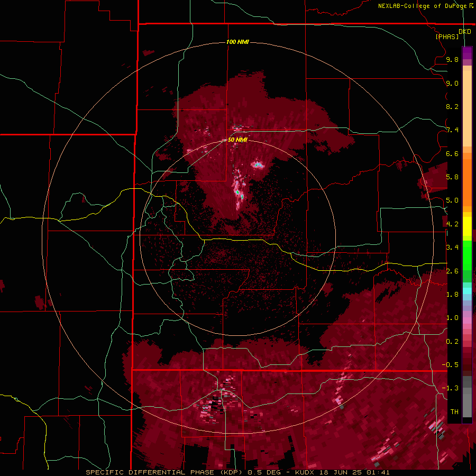Click the cyan KDP core inside 50 NMI ring
476x476 pixels.
pyautogui.click(x=258, y=165)
